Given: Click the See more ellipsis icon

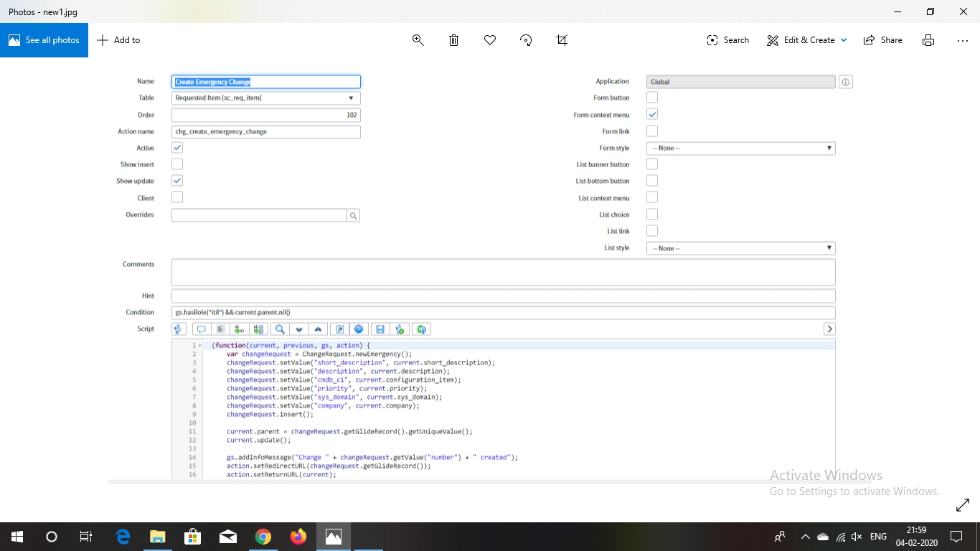Looking at the screenshot, I should pos(962,41).
